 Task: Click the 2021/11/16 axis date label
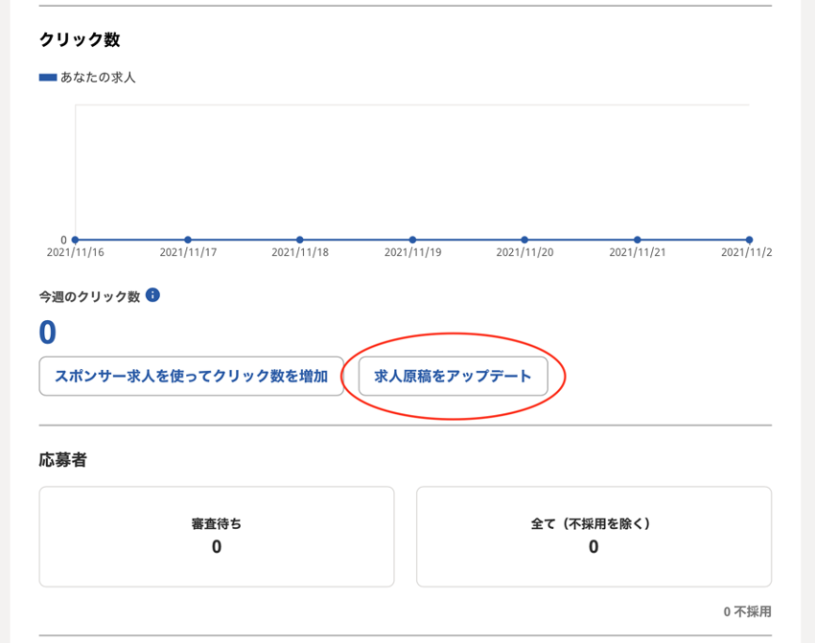coord(76,252)
